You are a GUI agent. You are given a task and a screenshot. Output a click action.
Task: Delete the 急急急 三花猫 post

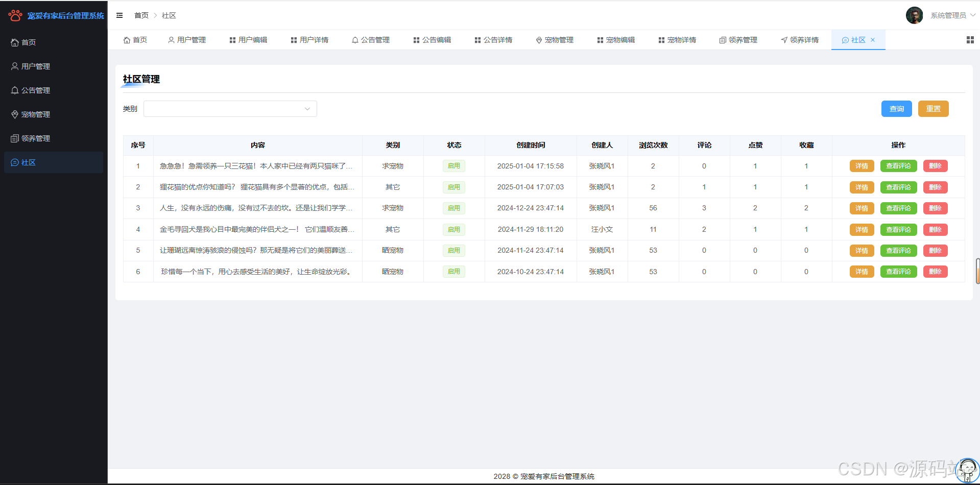coord(935,166)
